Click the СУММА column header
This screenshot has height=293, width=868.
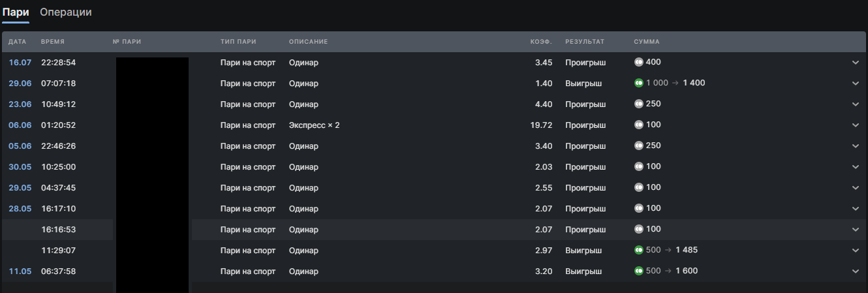tap(647, 42)
